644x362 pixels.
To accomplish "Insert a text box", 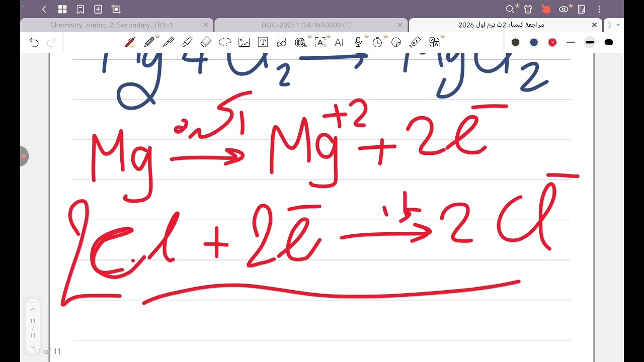I will pyautogui.click(x=263, y=42).
